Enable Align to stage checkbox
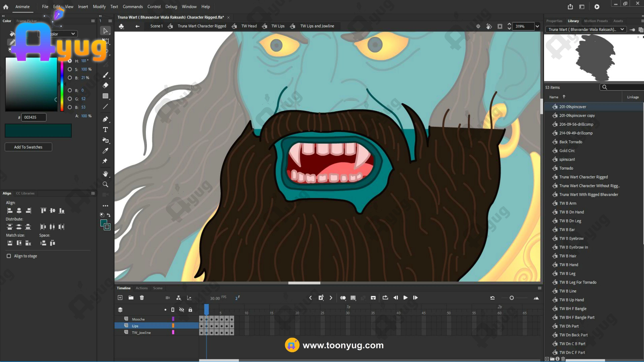Viewport: 644px width, 362px height. 9,256
